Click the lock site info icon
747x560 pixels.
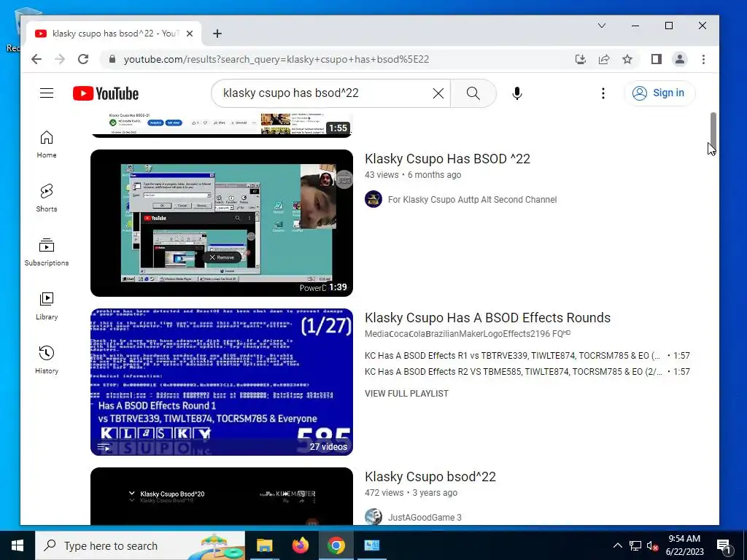[x=112, y=59]
